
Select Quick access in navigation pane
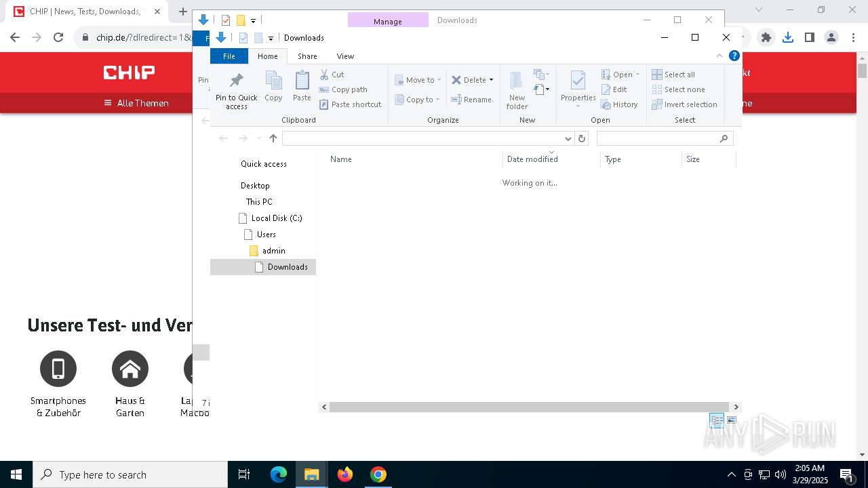[264, 164]
